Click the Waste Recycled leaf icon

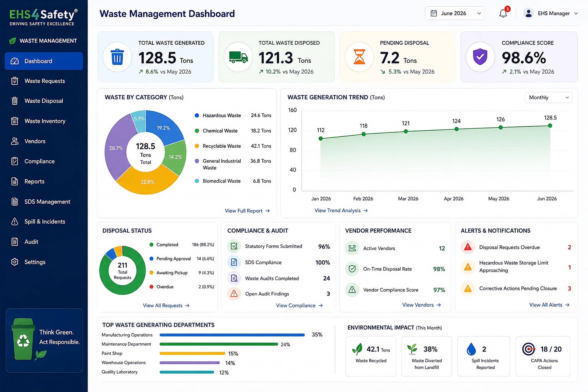coord(357,349)
